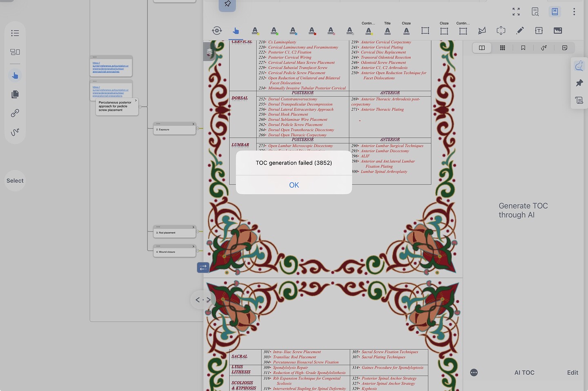Open the outline list icon in left sidebar
The height and width of the screenshot is (391, 588).
pos(15,33)
